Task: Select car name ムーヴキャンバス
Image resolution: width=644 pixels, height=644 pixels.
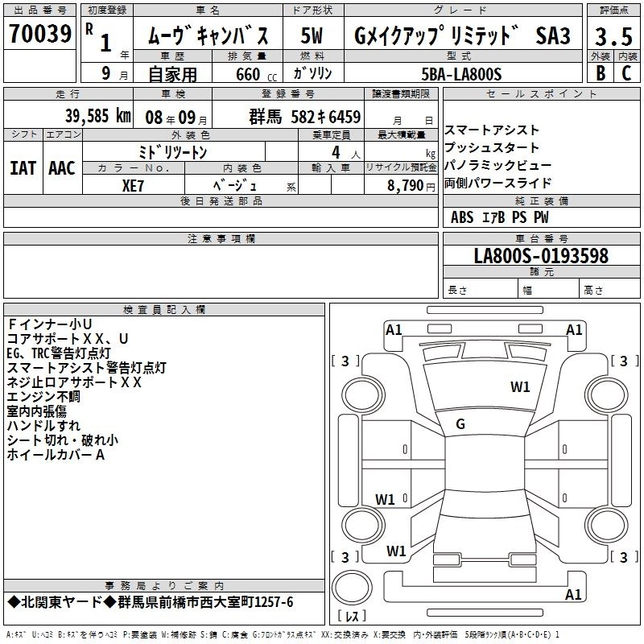Action: 208,35
